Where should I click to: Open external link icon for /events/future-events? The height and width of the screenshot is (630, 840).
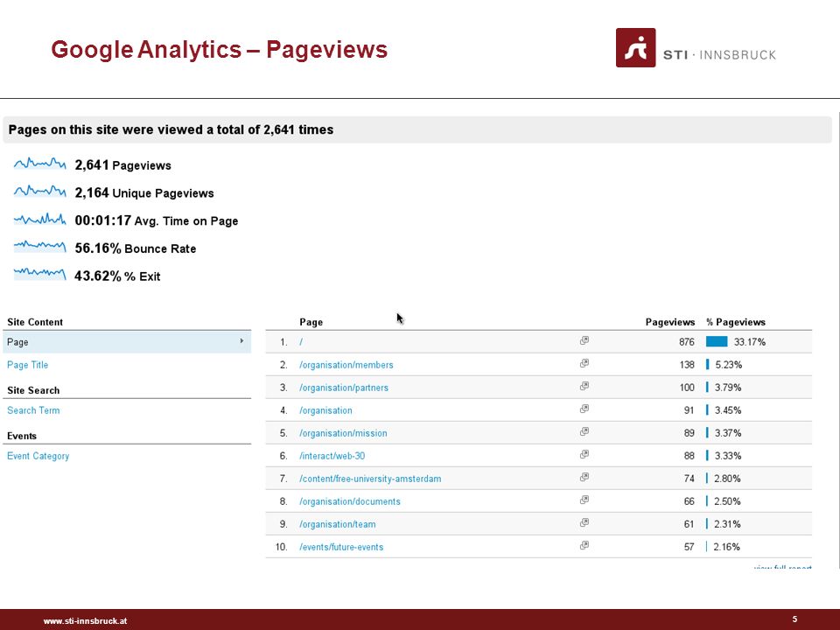pyautogui.click(x=584, y=545)
